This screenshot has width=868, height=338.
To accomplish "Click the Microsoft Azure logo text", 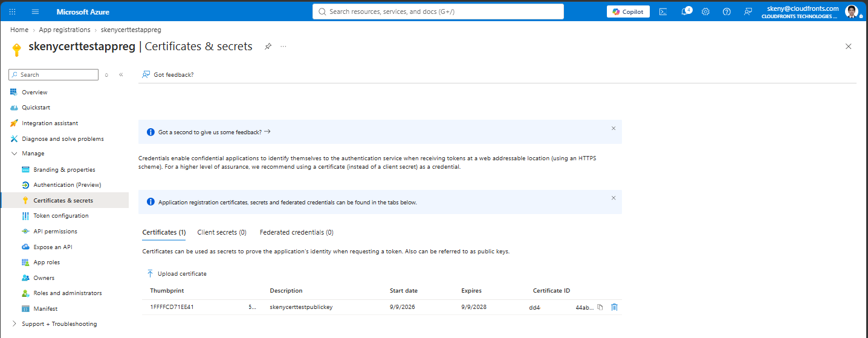I will (83, 11).
